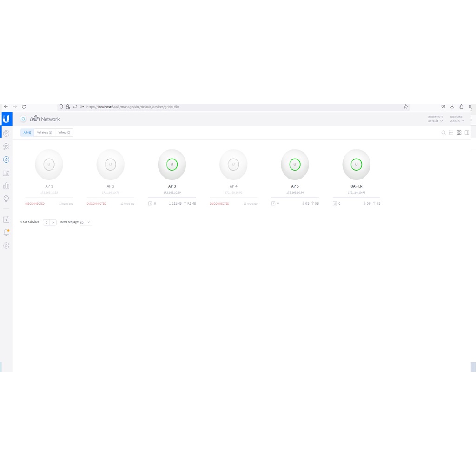Click the UniFi Network title
Screen dimensions: 476x476
point(45,119)
